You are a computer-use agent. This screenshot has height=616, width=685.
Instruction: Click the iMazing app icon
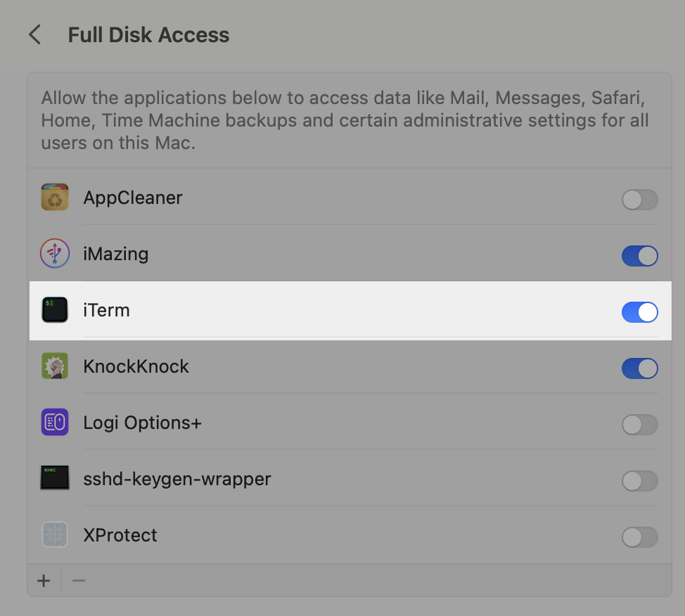tap(55, 254)
